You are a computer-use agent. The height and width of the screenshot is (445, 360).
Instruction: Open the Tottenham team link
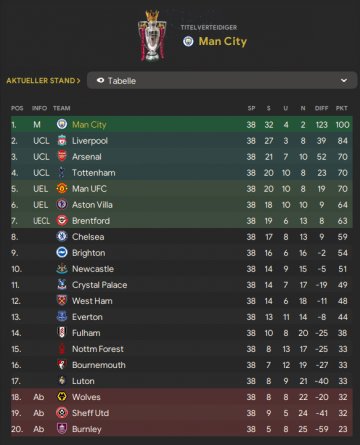tap(94, 173)
